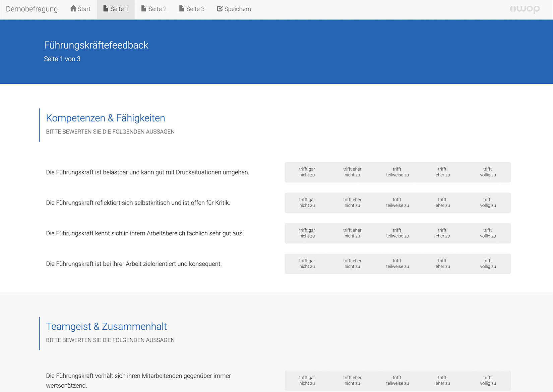
Task: Choose 'trifft teilweise zu' for the wertschätzend statement
Action: (397, 381)
